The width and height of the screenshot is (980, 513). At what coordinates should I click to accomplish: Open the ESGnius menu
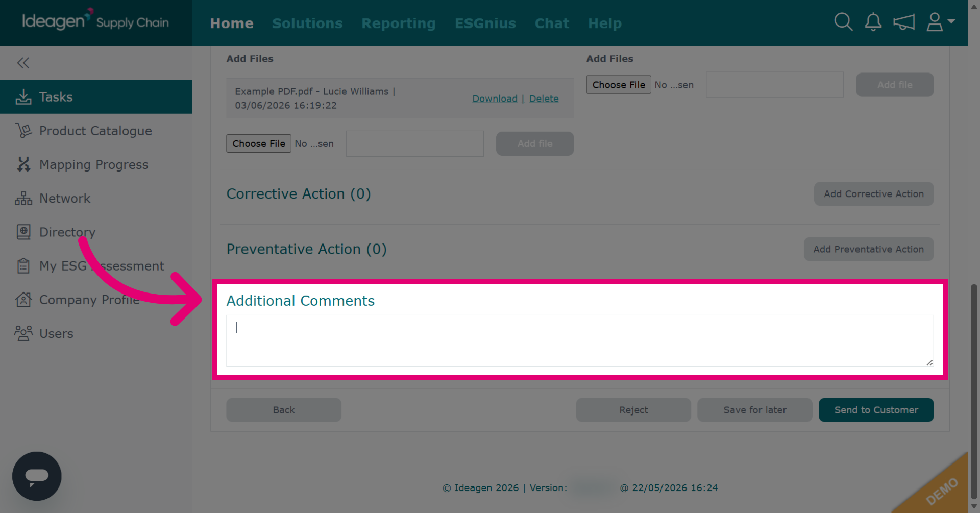(485, 23)
